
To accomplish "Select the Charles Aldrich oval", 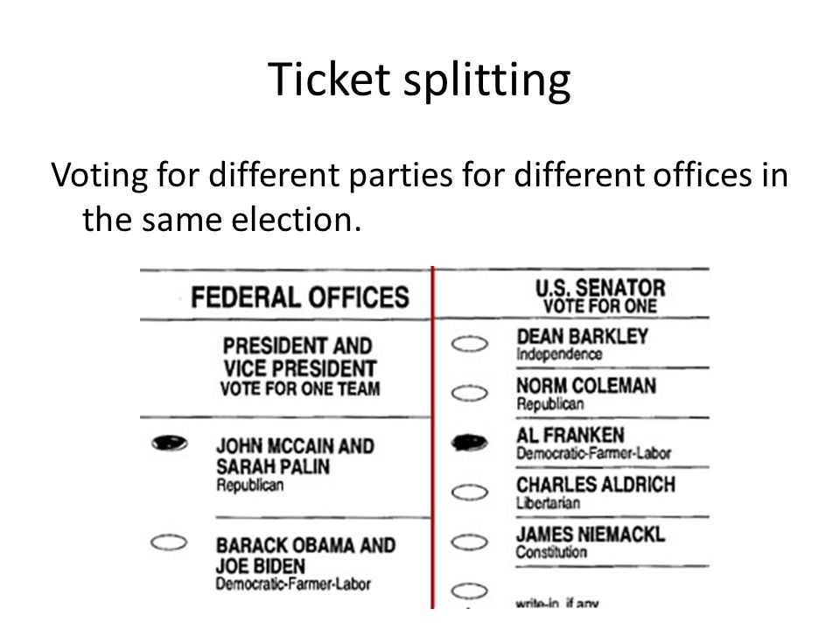I will 470,493.
